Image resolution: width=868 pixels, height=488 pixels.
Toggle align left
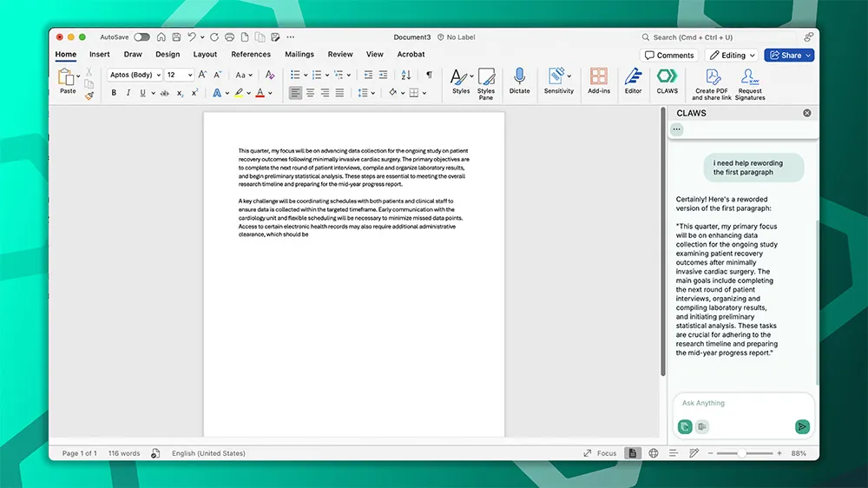click(x=295, y=93)
